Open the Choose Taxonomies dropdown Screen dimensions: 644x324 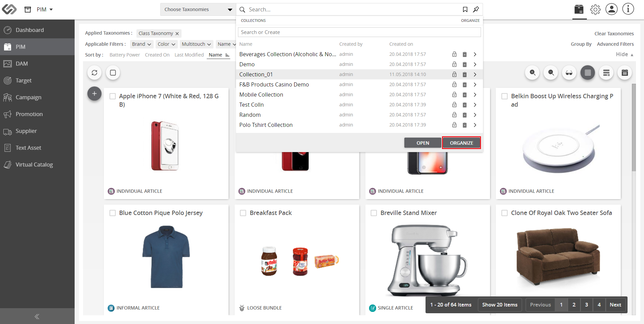[x=198, y=9]
